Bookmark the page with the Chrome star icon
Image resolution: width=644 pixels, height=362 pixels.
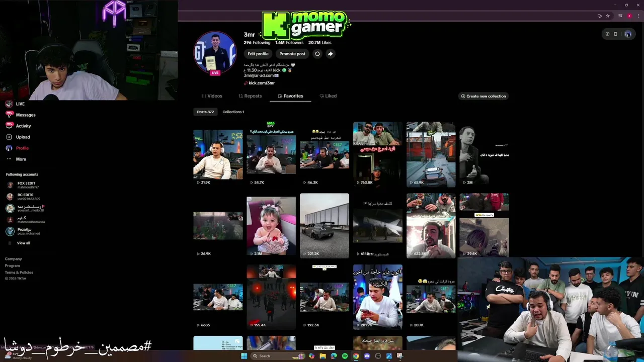[x=608, y=16]
